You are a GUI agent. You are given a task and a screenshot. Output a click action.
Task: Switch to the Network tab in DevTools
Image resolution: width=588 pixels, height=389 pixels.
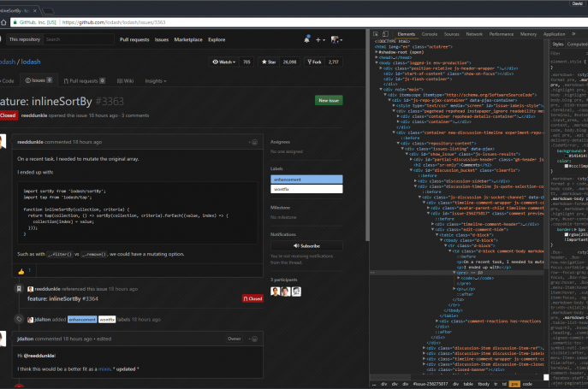pos(474,34)
